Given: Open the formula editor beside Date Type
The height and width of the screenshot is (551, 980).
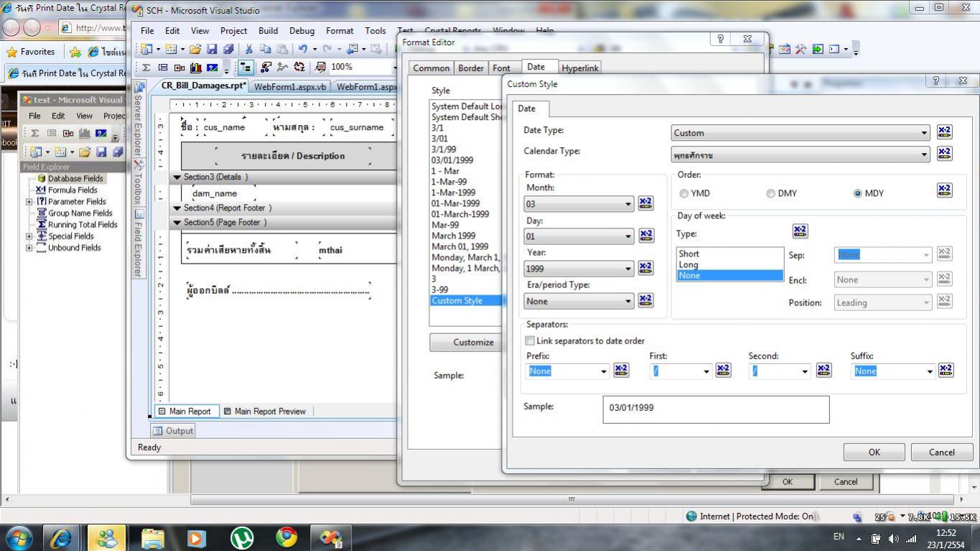Looking at the screenshot, I should pyautogui.click(x=944, y=132).
